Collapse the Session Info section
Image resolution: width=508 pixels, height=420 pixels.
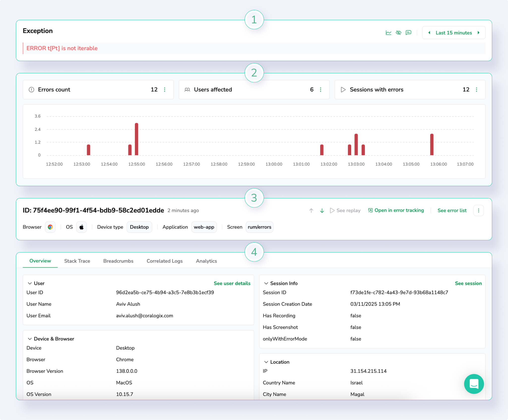[266, 283]
